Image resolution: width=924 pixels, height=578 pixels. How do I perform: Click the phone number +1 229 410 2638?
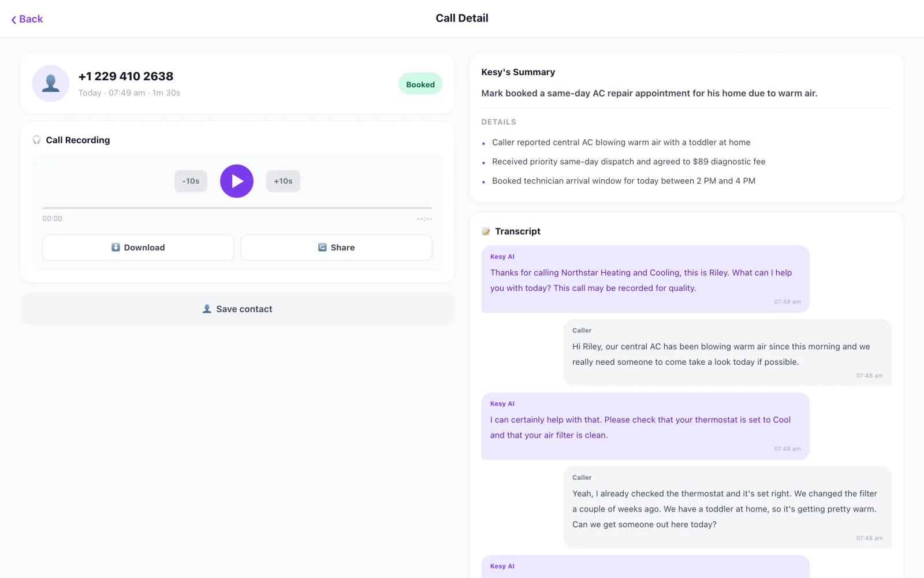(126, 76)
